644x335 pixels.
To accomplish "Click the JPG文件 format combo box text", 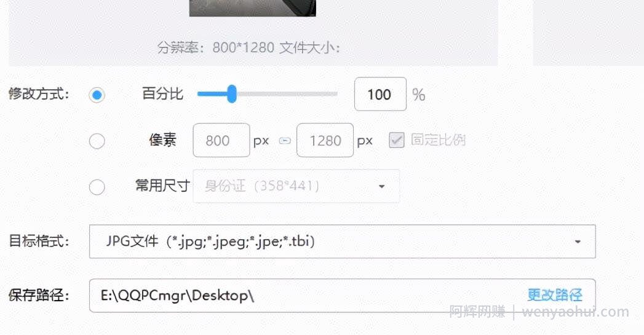I will tap(210, 242).
